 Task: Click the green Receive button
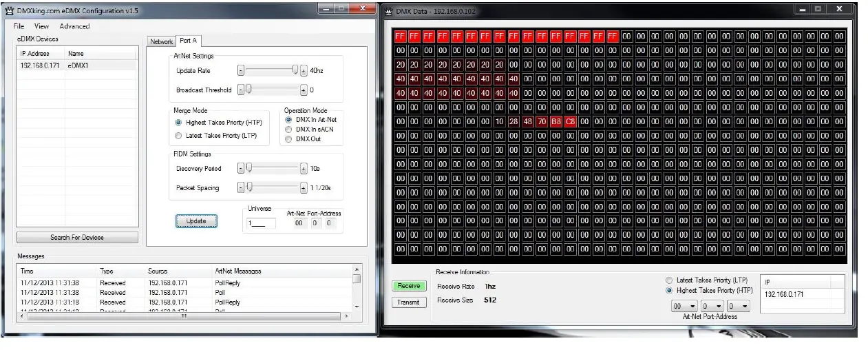click(409, 286)
